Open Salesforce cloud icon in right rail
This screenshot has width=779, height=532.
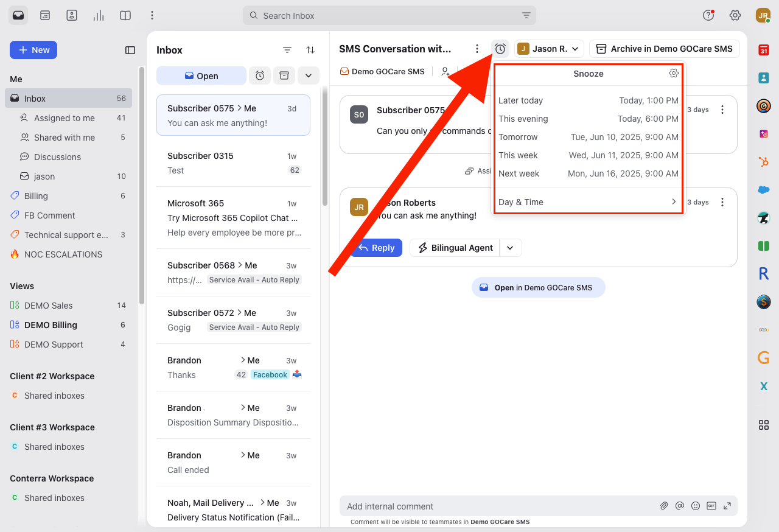coord(763,189)
